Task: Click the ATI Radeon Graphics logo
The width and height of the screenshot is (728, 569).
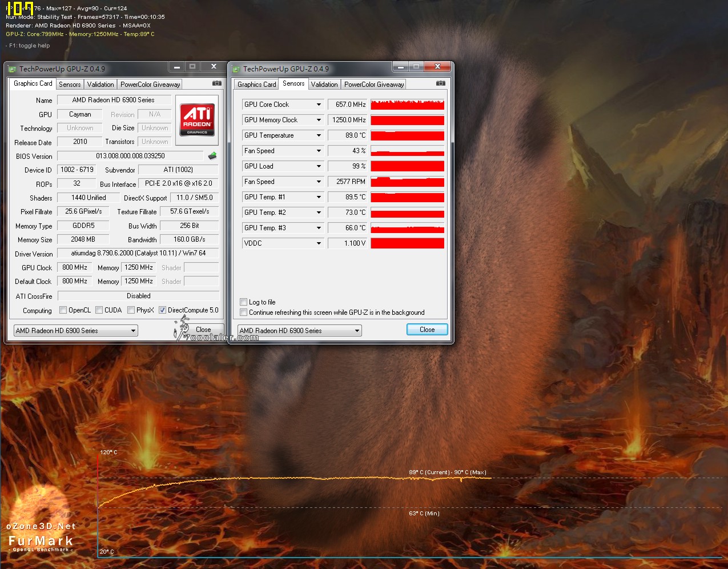Action: (x=197, y=119)
